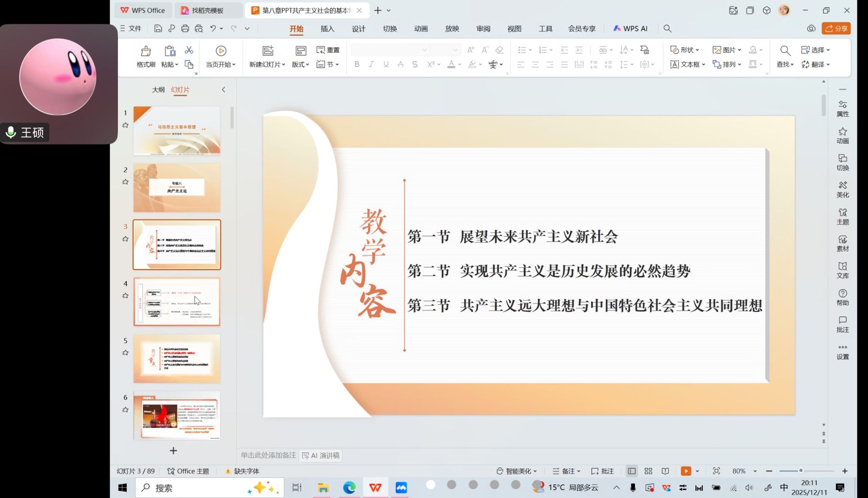The height and width of the screenshot is (498, 868).
Task: Click the zoom slider handle
Action: pyautogui.click(x=801, y=470)
